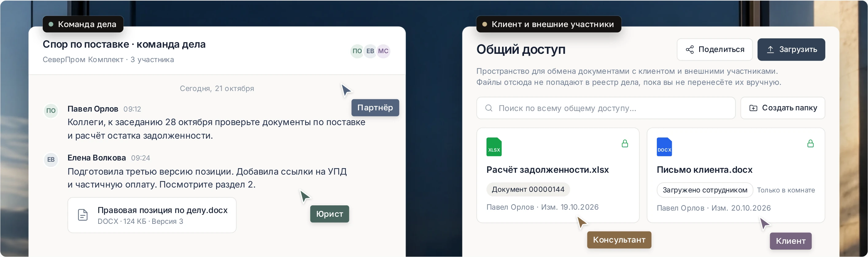Click the Загрузить upload button
The height and width of the screenshot is (257, 868).
[791, 49]
